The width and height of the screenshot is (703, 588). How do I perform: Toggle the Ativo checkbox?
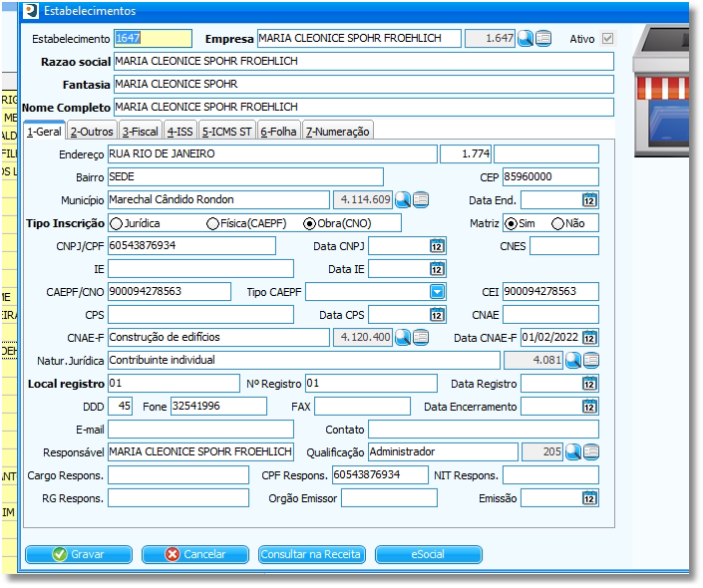click(607, 39)
